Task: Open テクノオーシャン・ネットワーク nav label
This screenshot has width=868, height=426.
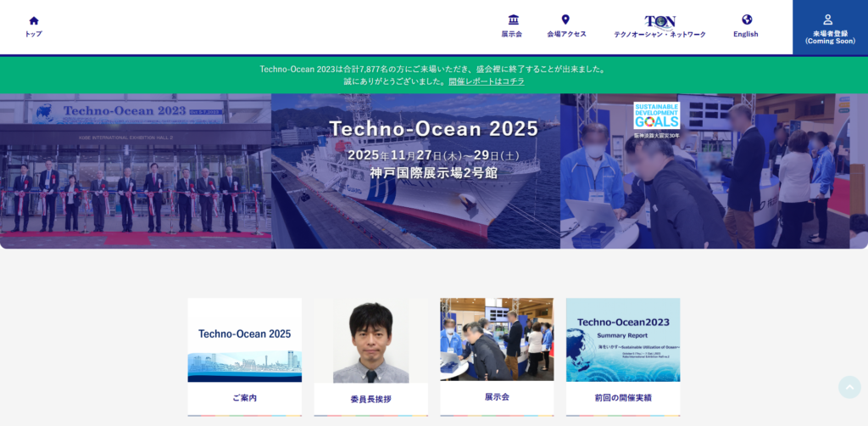Action: pos(659,34)
